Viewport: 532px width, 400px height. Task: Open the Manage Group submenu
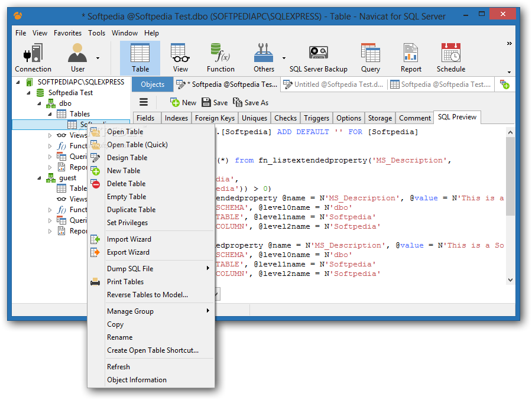click(207, 311)
